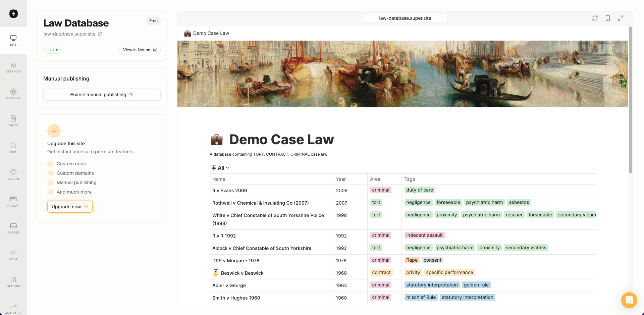
Task: Click the Enable manual publishing button
Action: coord(102,95)
